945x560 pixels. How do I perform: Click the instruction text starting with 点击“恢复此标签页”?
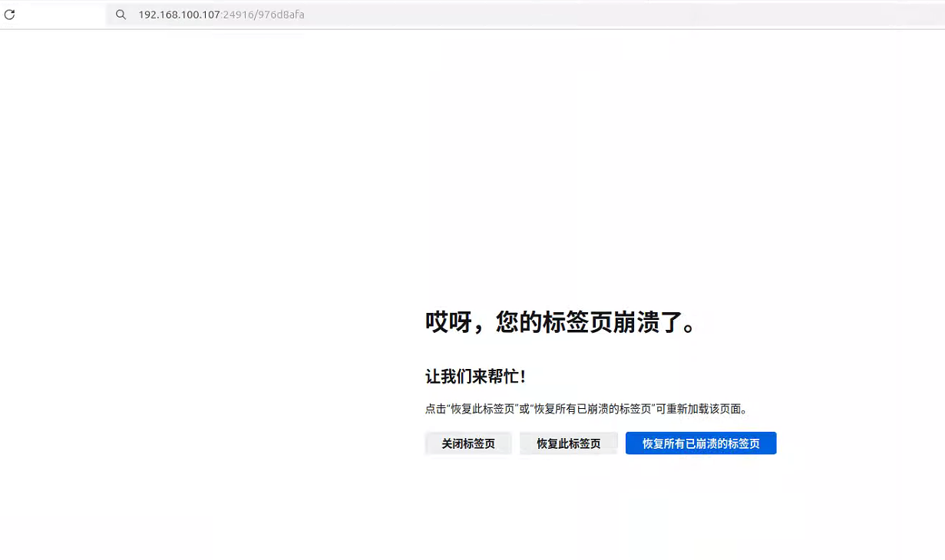[586, 409]
